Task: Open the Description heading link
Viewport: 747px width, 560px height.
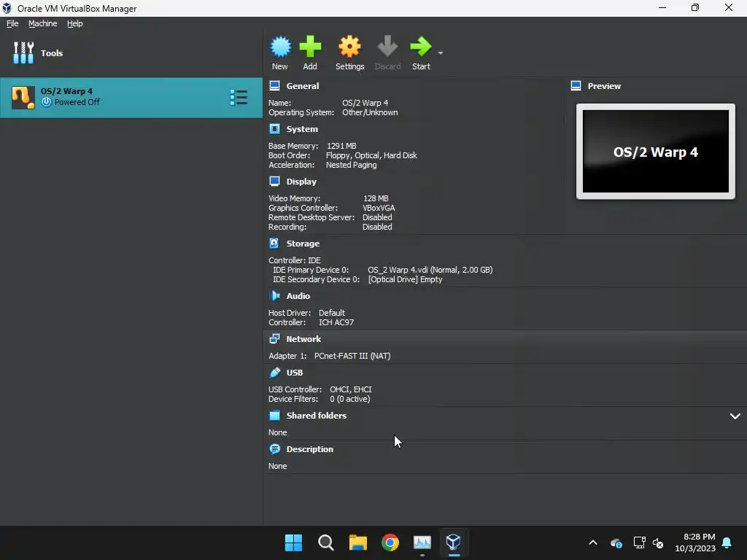Action: (x=309, y=449)
